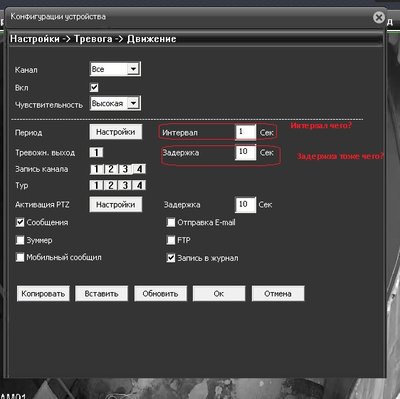Open Период Настройки button
This screenshot has height=399, width=400.
pos(116,132)
